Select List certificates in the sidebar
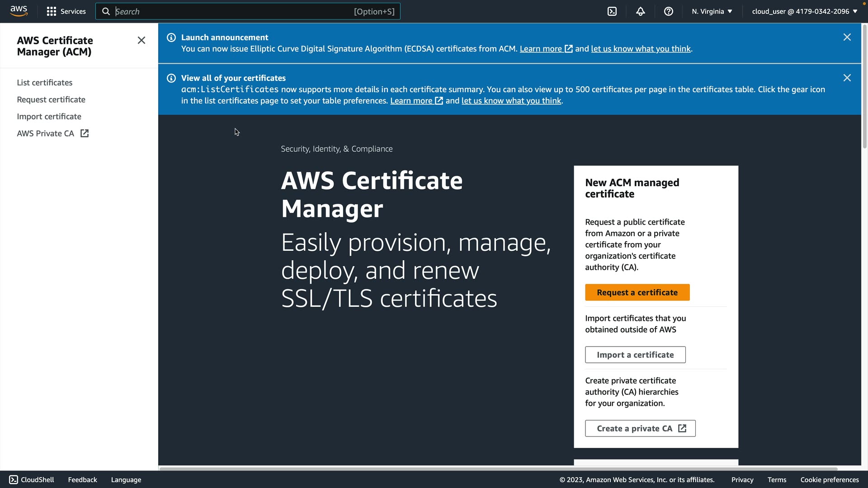Viewport: 868px width, 488px height. 45,83
